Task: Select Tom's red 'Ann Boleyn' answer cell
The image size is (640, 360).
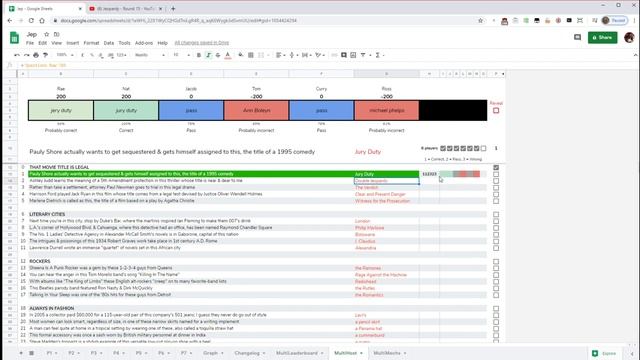Action: pos(256,111)
